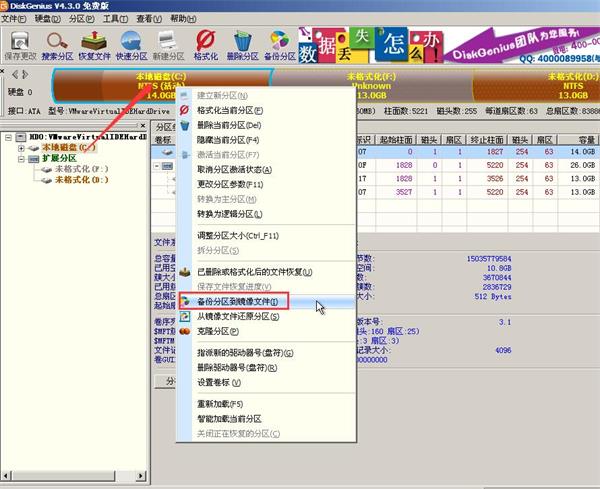The image size is (600, 489).
Task: Click the DiskGenius banner advertisement
Action: tap(448, 45)
